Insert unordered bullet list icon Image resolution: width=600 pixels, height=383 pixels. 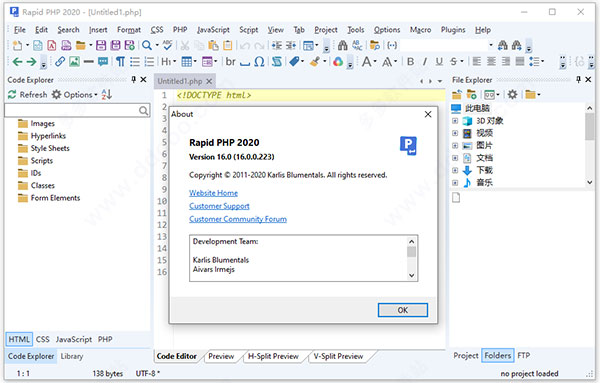coord(135,62)
